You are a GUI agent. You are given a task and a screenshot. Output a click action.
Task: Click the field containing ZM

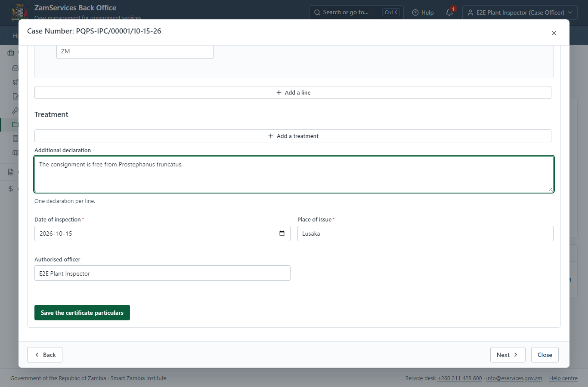tap(135, 51)
